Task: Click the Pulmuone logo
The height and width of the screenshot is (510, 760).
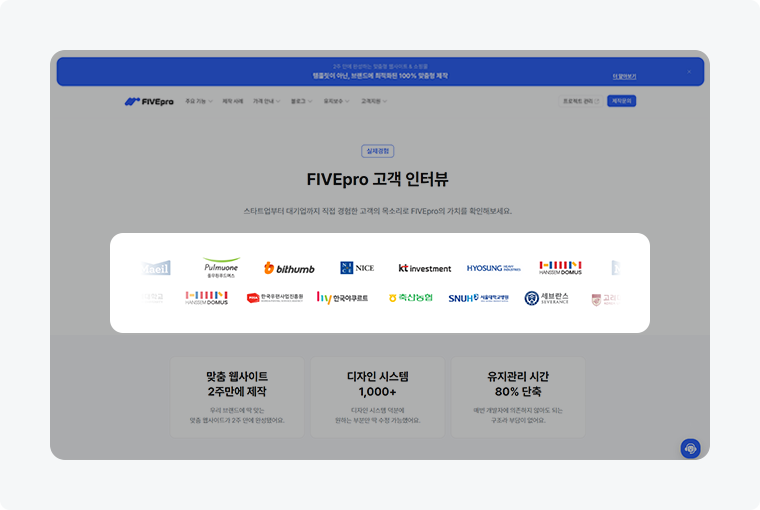Action: pos(221,267)
